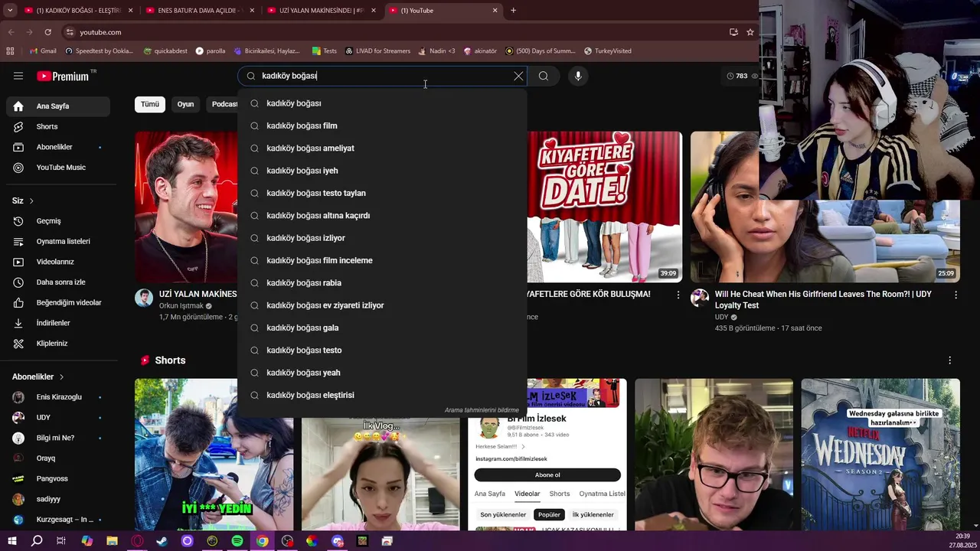Viewport: 980px width, 551px height.
Task: Open Pangvoss channel subscription
Action: pos(58,478)
